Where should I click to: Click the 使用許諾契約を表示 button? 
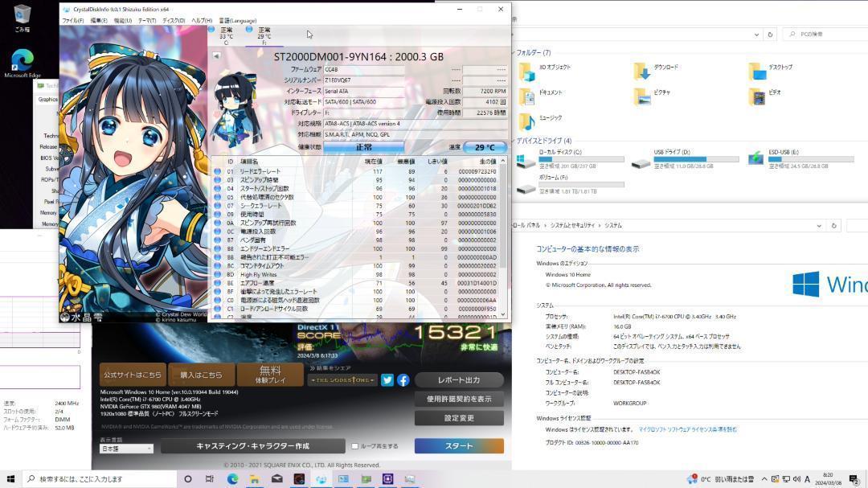pos(459,399)
